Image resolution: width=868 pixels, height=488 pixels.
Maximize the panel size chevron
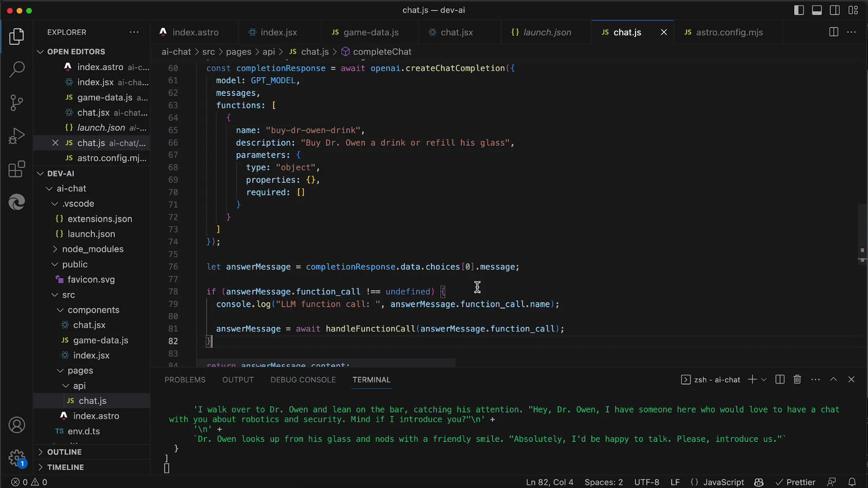tap(834, 379)
